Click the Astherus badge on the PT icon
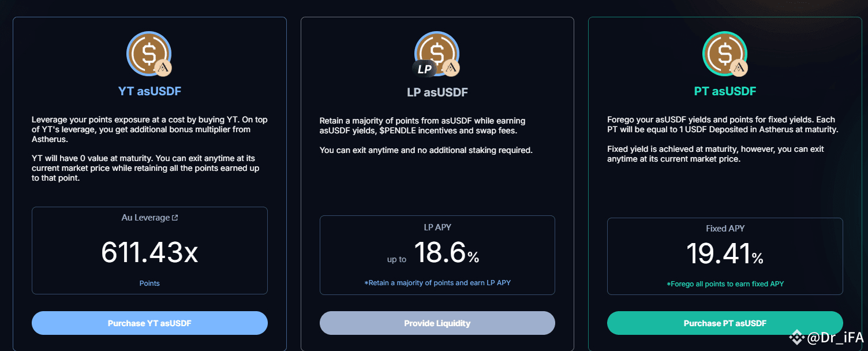This screenshot has height=351, width=868. coord(739,68)
